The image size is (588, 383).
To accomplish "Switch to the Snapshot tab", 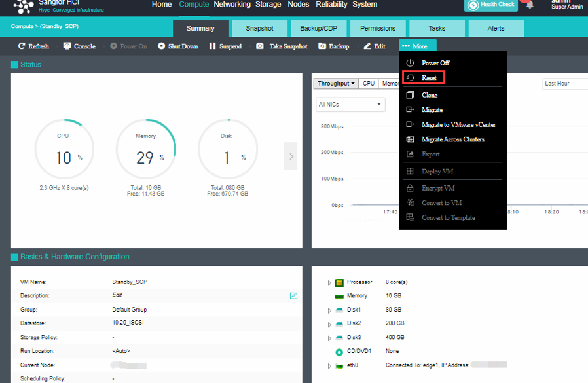I will [259, 29].
